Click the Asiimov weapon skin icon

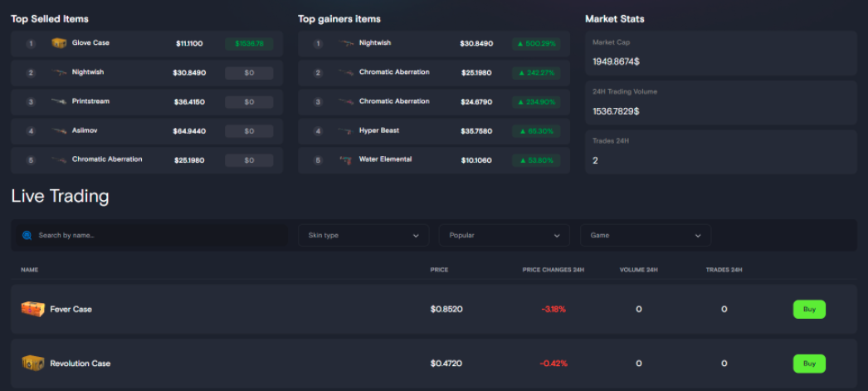(59, 131)
